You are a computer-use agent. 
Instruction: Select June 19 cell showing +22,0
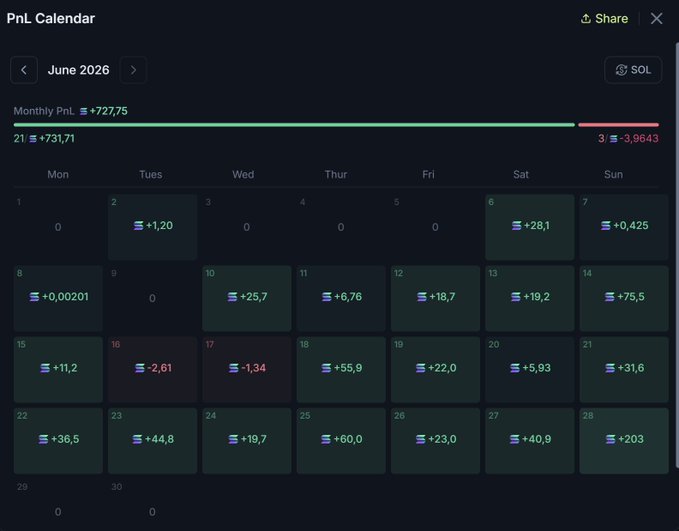click(435, 369)
